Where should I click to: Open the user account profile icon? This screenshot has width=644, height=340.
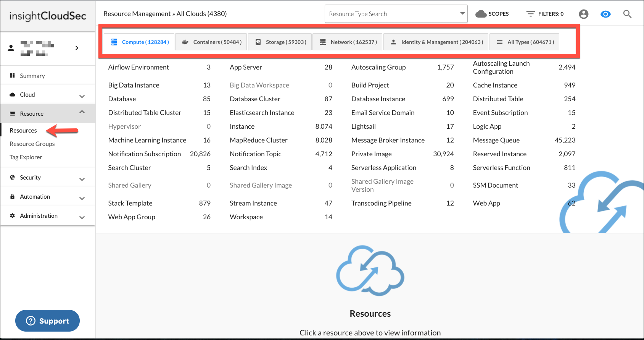[x=583, y=14]
